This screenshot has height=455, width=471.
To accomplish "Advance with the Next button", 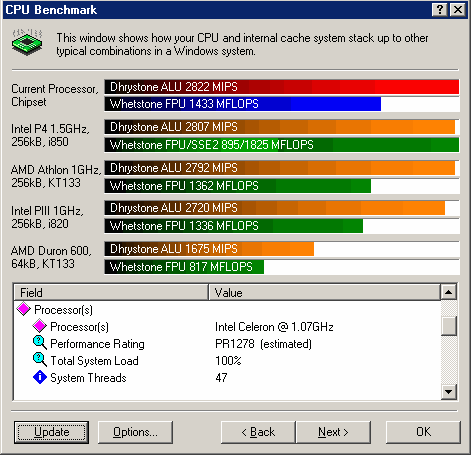I will point(333,432).
